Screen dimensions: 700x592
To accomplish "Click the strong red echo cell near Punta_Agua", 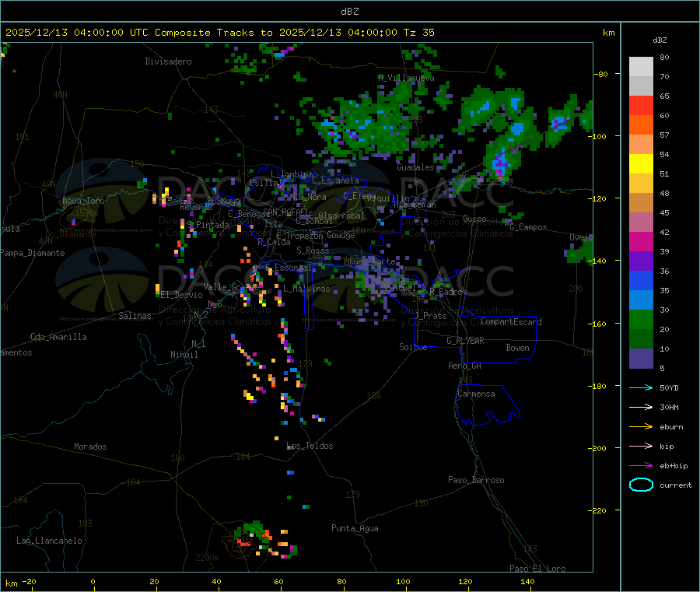I will click(244, 542).
